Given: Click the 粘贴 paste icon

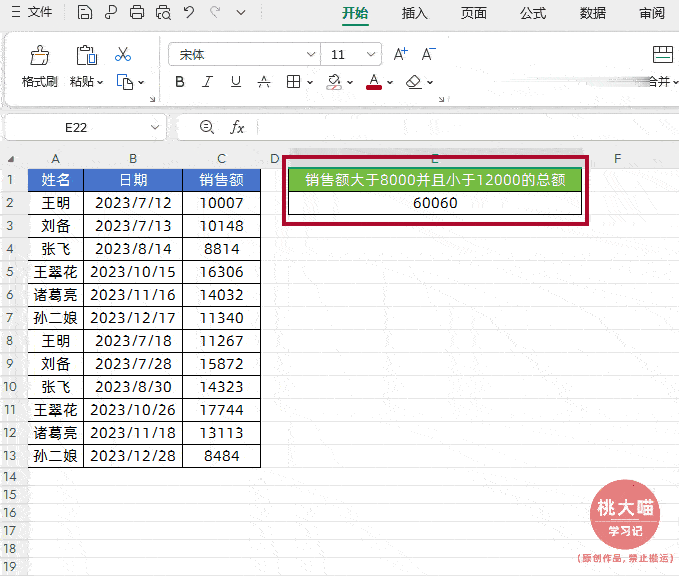Looking at the screenshot, I should click(86, 55).
